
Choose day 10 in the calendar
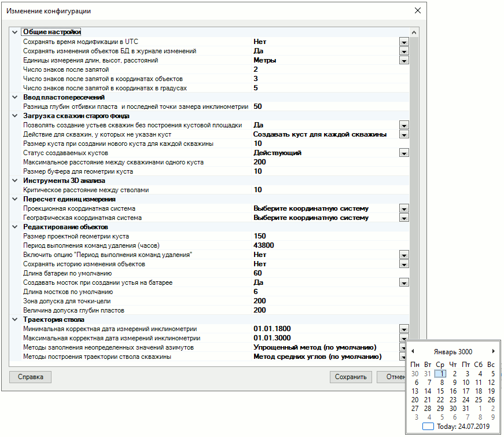(466, 383)
